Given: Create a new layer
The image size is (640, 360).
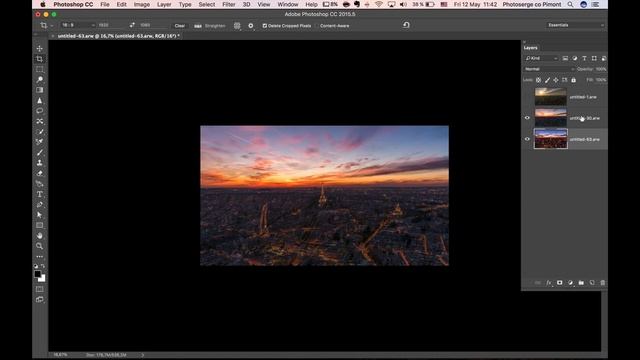Looking at the screenshot, I should coord(592,282).
